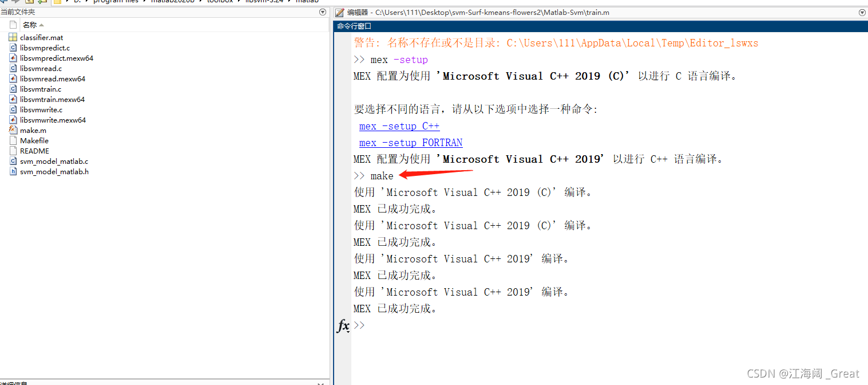Viewport: 868px width, 385px height.
Task: Open the Current Folder panel actions dropdown
Action: point(323,12)
